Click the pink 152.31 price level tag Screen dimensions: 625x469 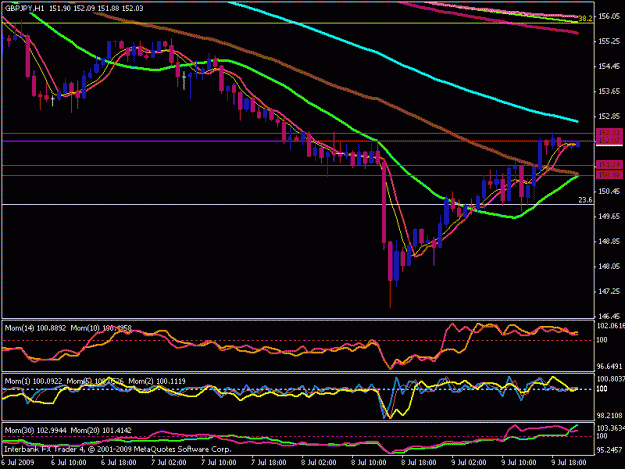pos(609,132)
